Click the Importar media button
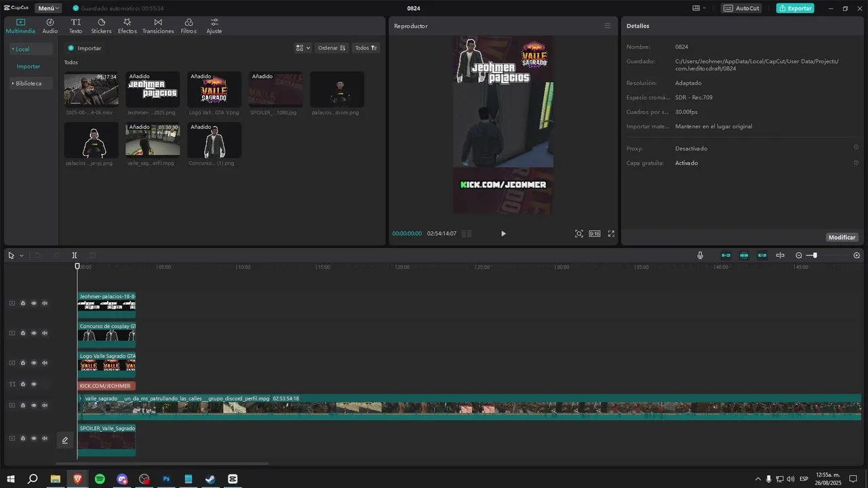Viewport: 868px width, 488px height. [x=85, y=48]
